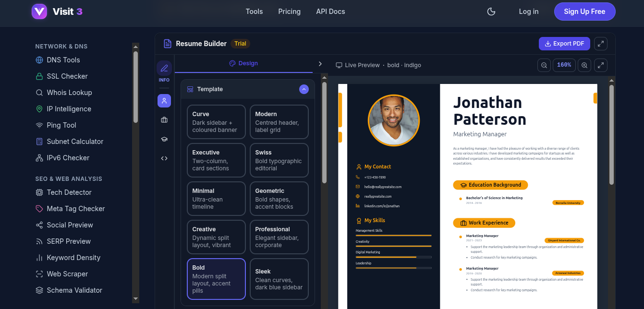Click the Export PDF button

click(564, 44)
